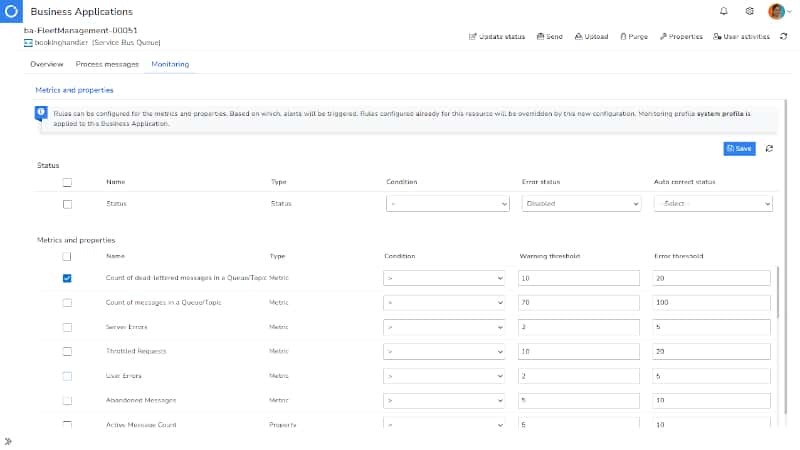This screenshot has height=450, width=800.
Task: Enable the Server Errors metric checkbox
Action: [67, 327]
